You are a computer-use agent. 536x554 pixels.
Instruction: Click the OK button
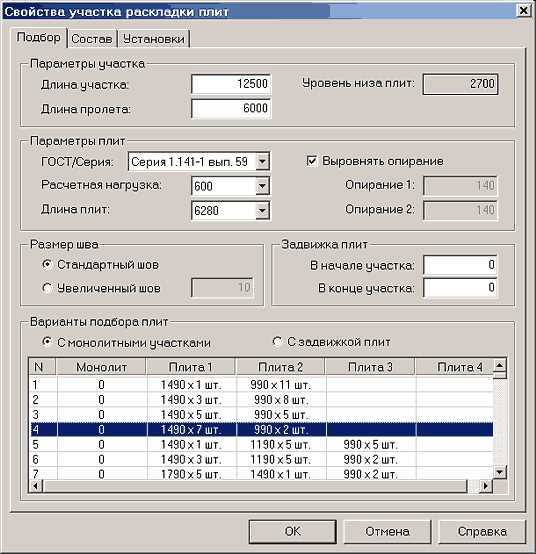(x=293, y=531)
